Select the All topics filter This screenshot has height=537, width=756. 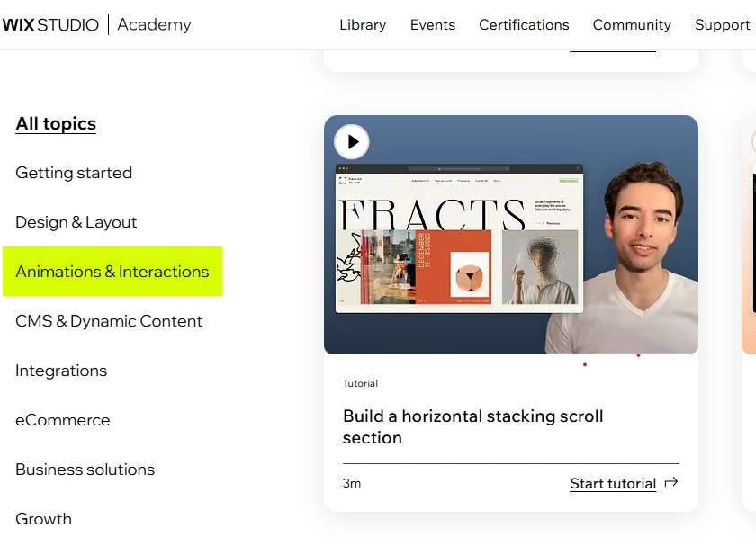pyautogui.click(x=56, y=123)
